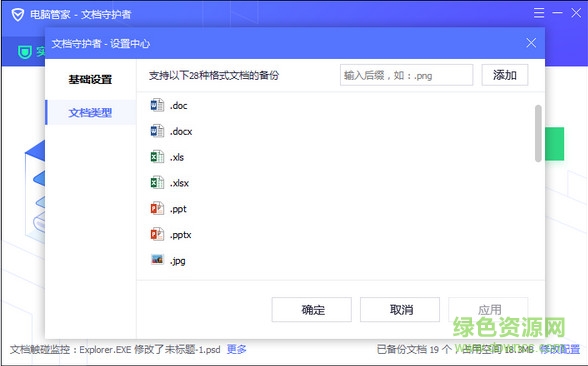Click the green button in the main window
This screenshot has width=588, height=366.
coord(554,144)
